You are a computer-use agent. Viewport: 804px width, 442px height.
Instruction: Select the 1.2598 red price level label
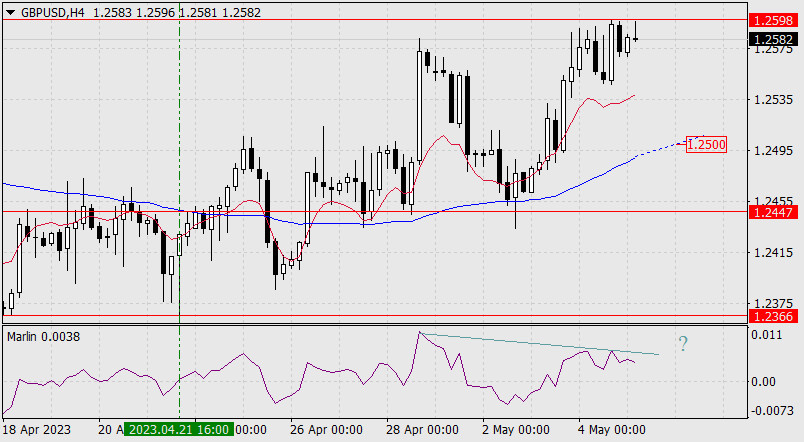774,20
